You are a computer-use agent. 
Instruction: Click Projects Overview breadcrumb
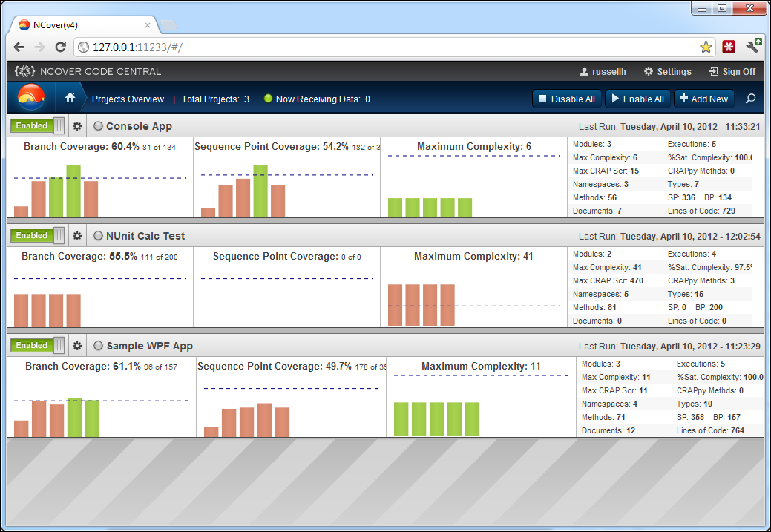coord(128,99)
